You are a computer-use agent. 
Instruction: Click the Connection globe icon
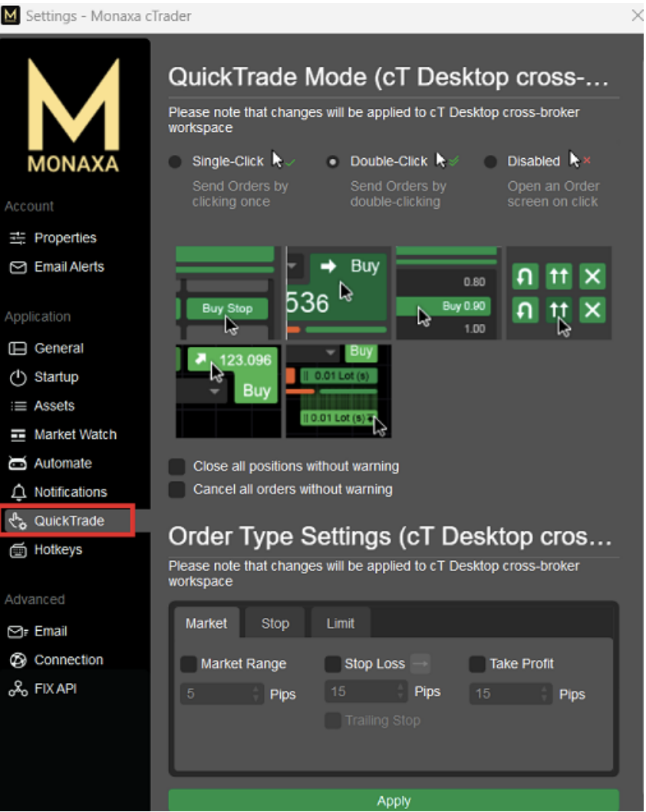coord(18,660)
